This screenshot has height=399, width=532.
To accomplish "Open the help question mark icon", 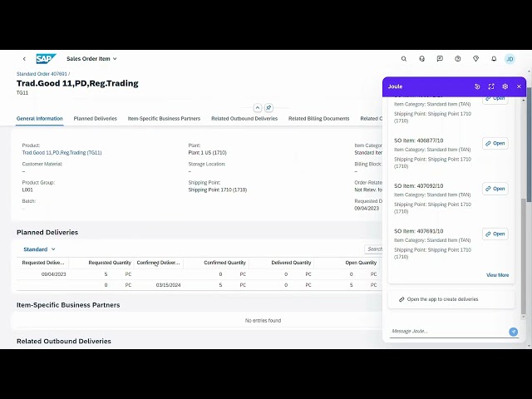I will 458,59.
